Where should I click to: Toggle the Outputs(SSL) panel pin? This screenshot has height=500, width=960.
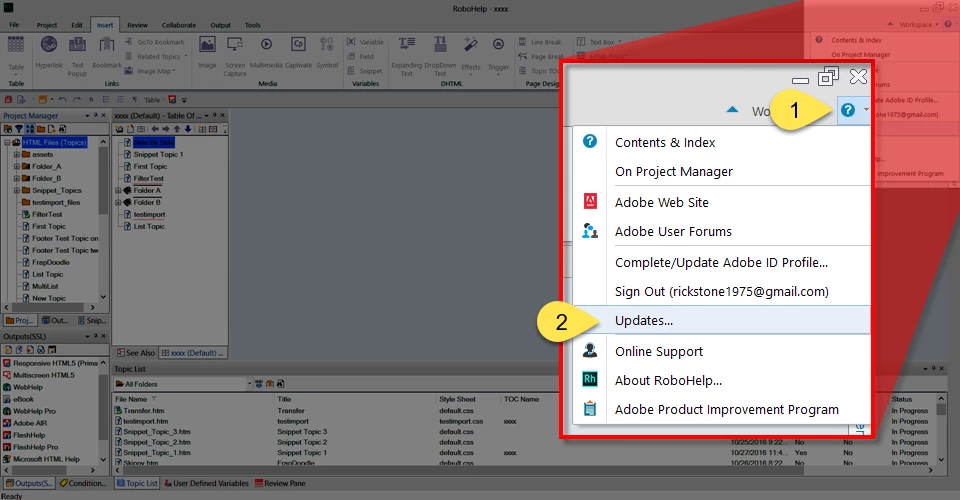point(96,336)
